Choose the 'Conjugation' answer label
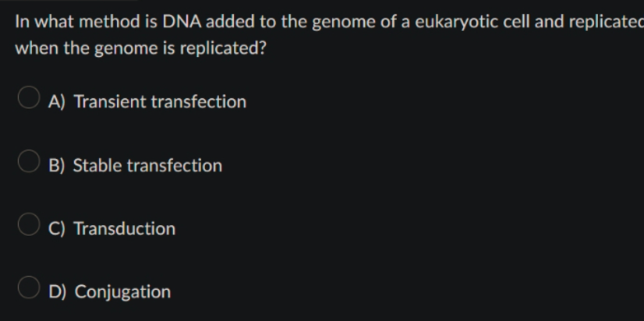644x321 pixels. (x=122, y=292)
